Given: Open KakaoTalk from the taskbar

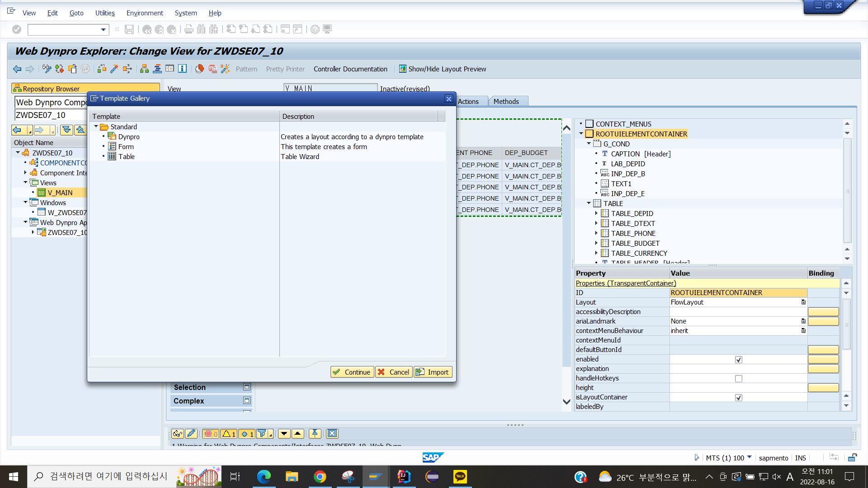Looking at the screenshot, I should [x=460, y=477].
